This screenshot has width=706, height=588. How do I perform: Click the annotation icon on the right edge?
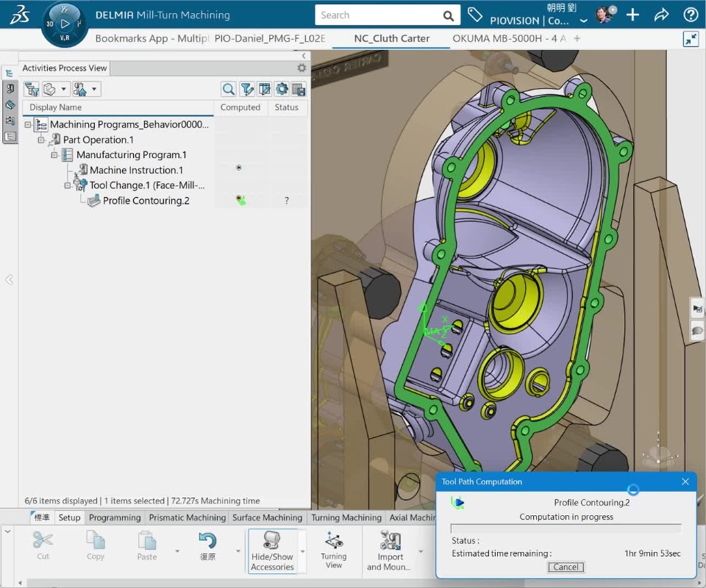pyautogui.click(x=697, y=309)
